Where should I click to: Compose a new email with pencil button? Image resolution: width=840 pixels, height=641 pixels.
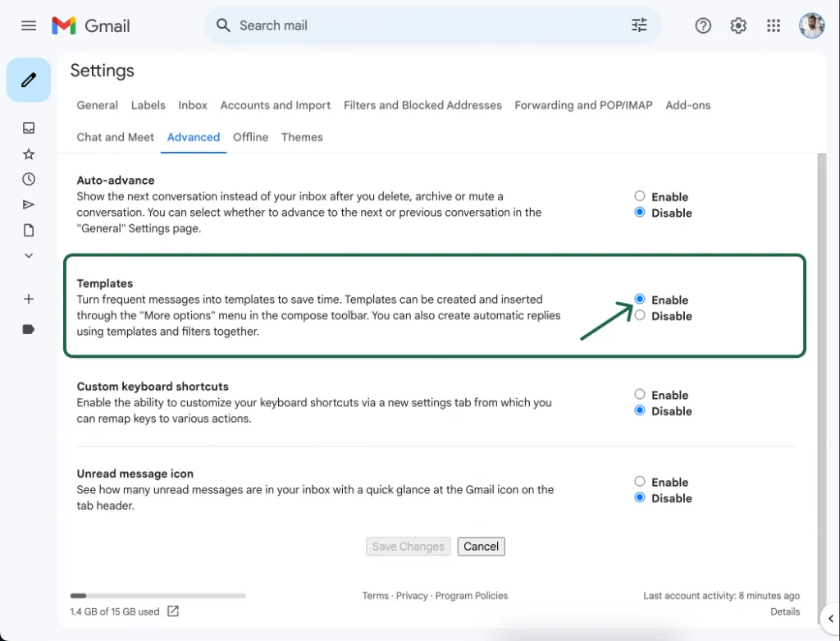(29, 80)
